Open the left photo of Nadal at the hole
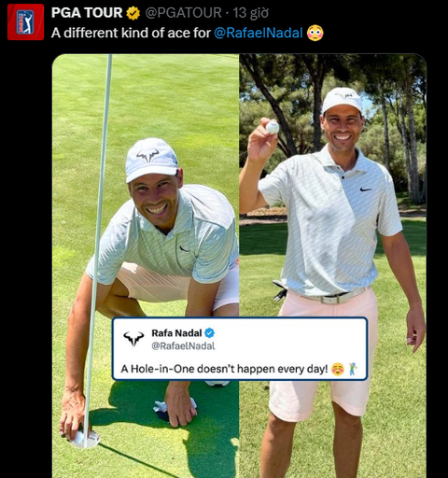The image size is (448, 478). tap(146, 266)
